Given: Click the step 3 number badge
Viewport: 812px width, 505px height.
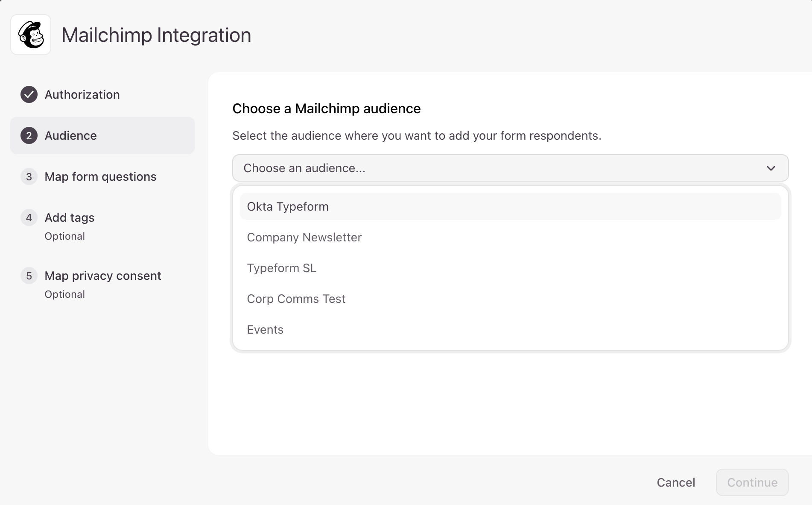Looking at the screenshot, I should pyautogui.click(x=29, y=176).
